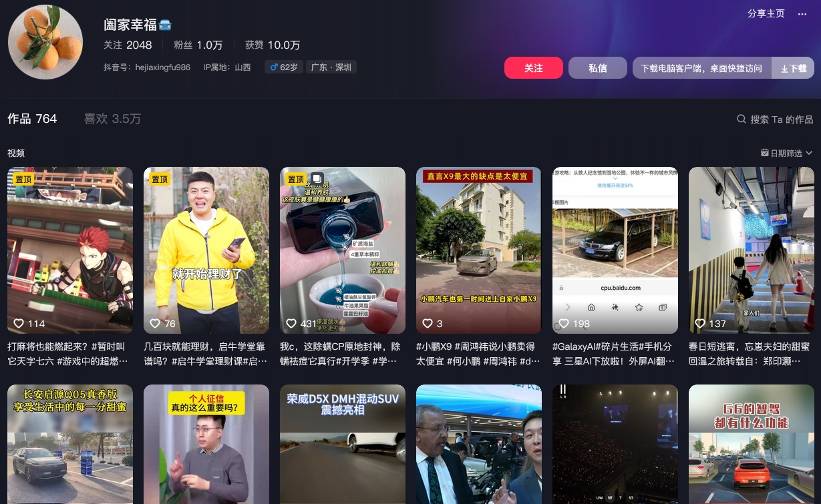821x504 pixels.
Task: Click the heart icon with 137 likes
Action: [700, 323]
